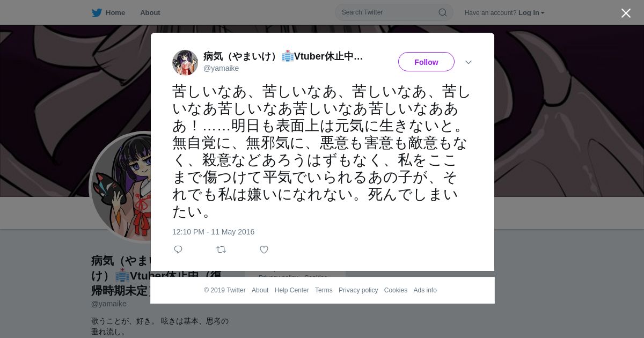Click the search magnifier icon
Screen dimensions: 644x338
pyautogui.click(x=443, y=12)
